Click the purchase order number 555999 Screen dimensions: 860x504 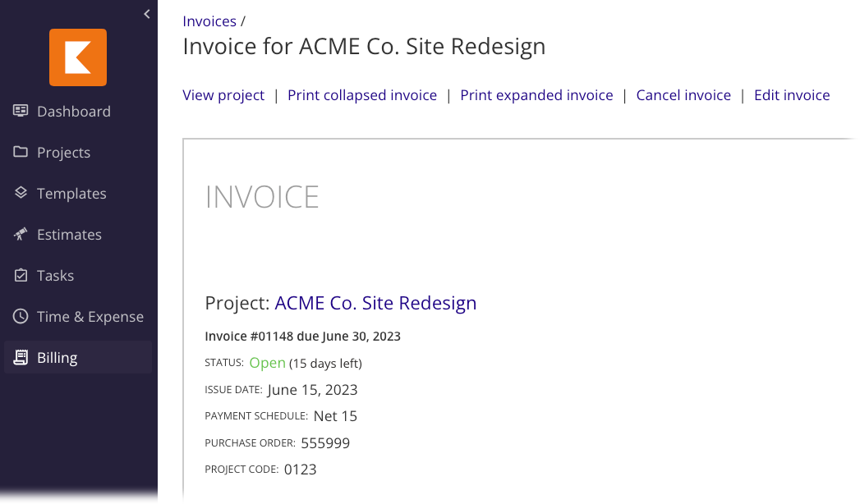click(325, 443)
